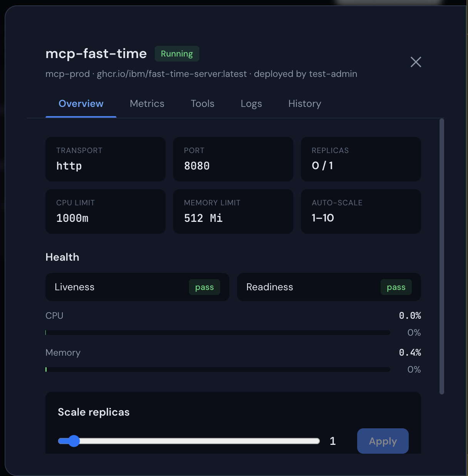Click the Liveness label
The height and width of the screenshot is (476, 468).
[74, 287]
